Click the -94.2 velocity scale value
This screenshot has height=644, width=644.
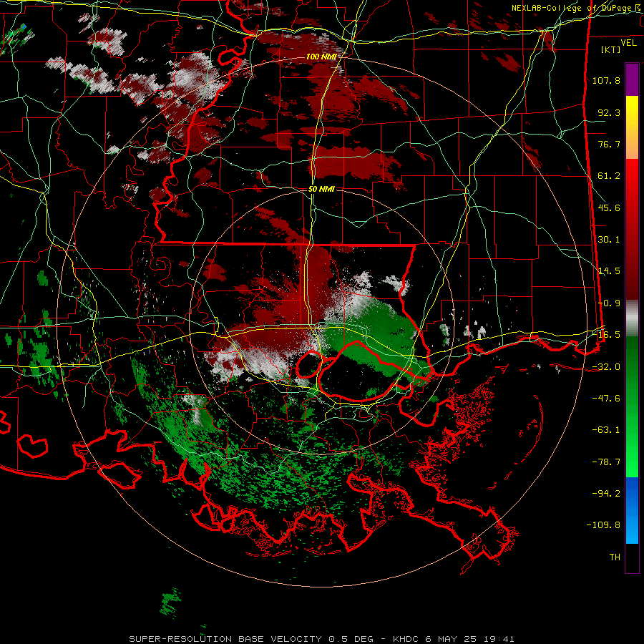[606, 494]
